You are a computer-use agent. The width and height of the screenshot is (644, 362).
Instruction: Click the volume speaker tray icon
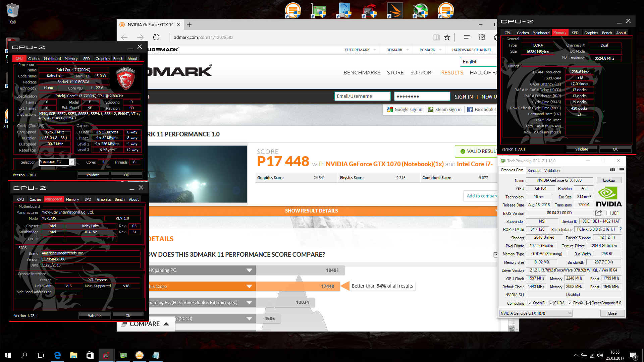pyautogui.click(x=600, y=355)
